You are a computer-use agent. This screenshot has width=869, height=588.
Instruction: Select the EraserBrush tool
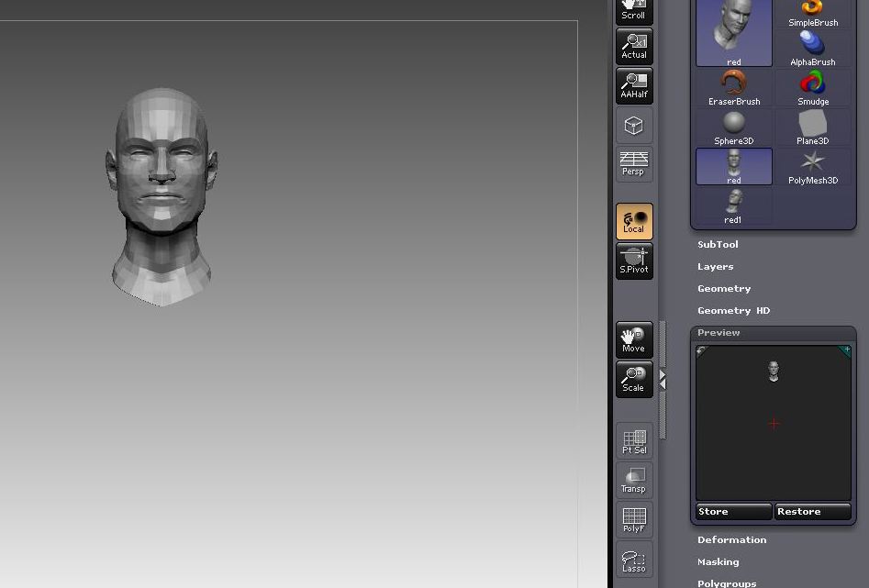734,88
